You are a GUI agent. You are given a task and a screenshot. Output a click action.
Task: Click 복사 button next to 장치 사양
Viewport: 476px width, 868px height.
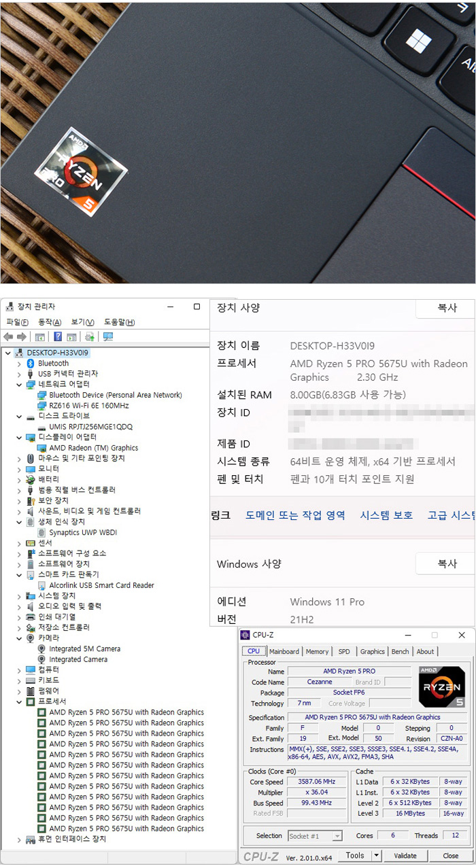[x=447, y=308]
